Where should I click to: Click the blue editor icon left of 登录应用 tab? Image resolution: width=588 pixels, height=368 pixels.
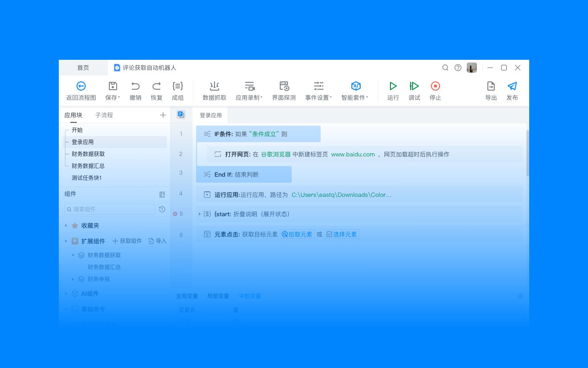tap(181, 115)
